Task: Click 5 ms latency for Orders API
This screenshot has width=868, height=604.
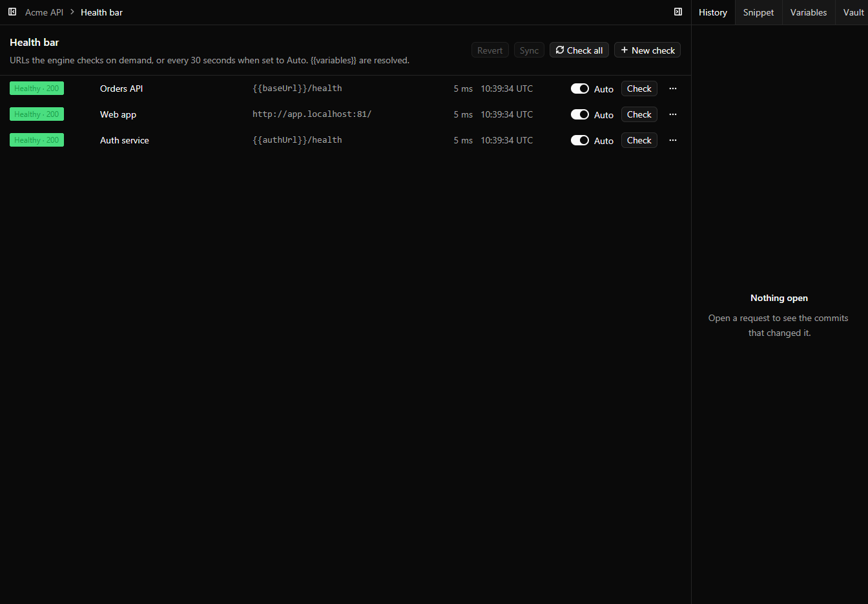Action: (463, 89)
